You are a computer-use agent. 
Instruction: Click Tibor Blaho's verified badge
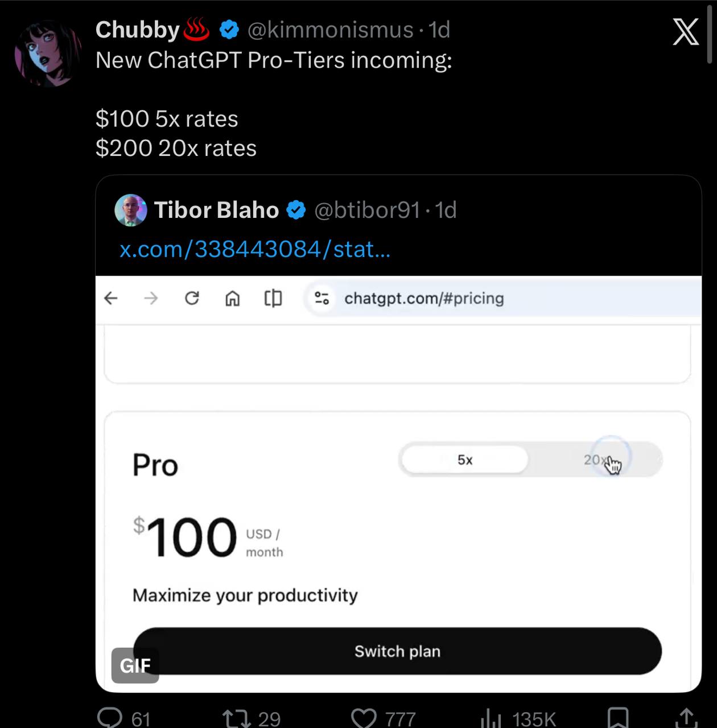(x=296, y=210)
